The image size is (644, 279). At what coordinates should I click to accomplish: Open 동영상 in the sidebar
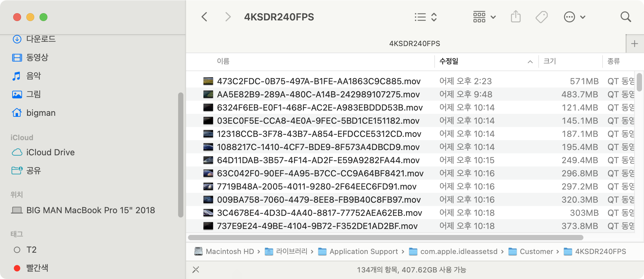pos(37,57)
